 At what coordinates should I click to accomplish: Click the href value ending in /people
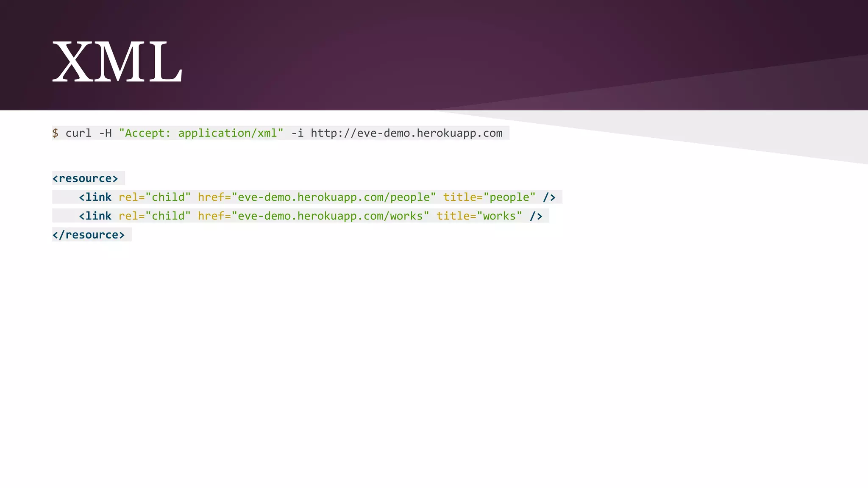click(x=334, y=197)
